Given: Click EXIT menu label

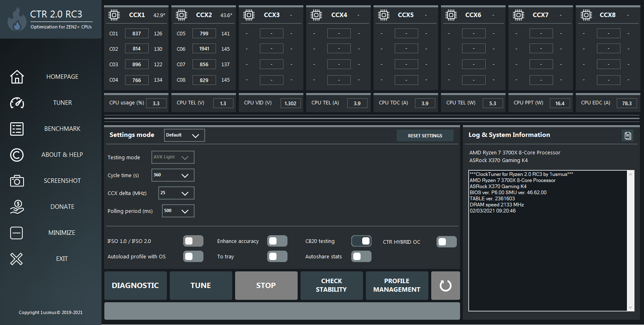Looking at the screenshot, I should pyautogui.click(x=62, y=259).
